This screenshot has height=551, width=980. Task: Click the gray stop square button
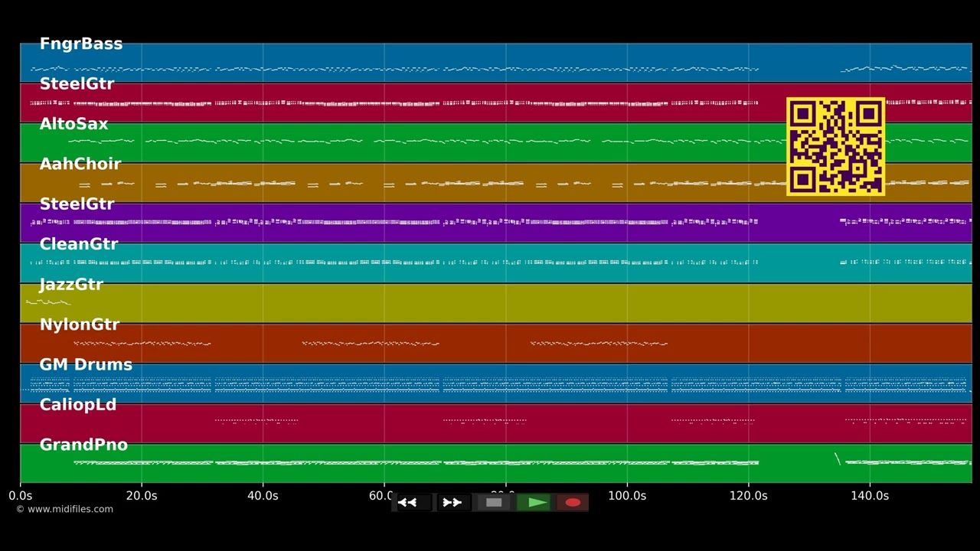494,503
